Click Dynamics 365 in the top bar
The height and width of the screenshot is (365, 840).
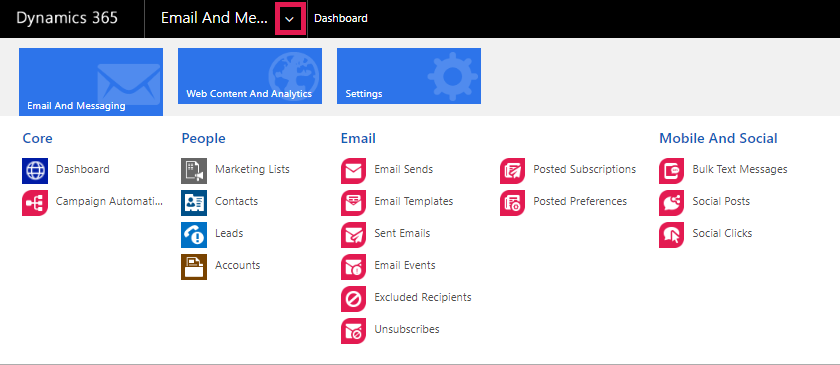click(67, 18)
